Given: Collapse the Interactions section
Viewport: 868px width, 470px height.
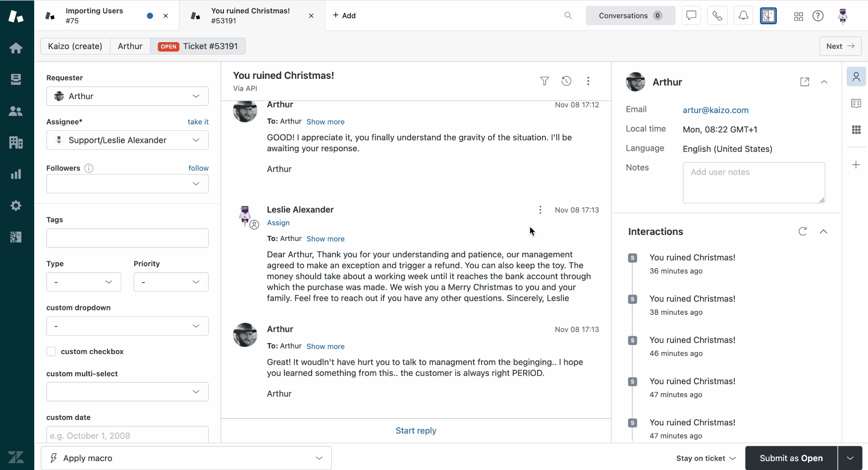Looking at the screenshot, I should coord(823,232).
